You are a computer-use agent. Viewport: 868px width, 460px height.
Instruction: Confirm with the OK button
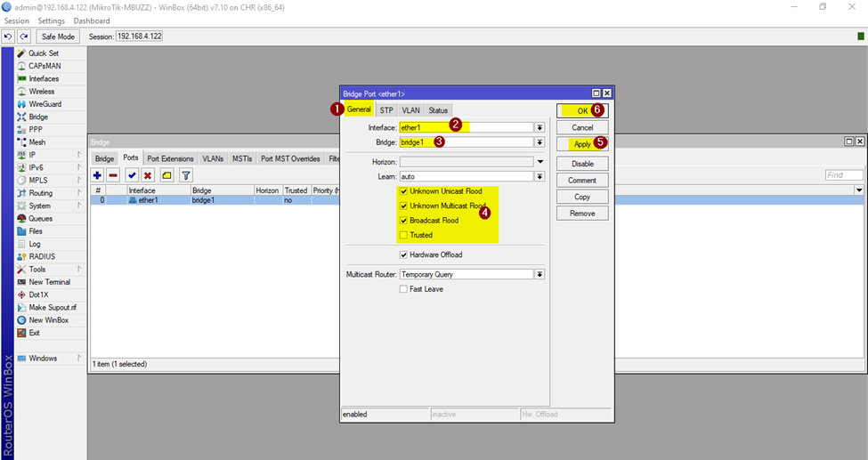click(x=582, y=110)
